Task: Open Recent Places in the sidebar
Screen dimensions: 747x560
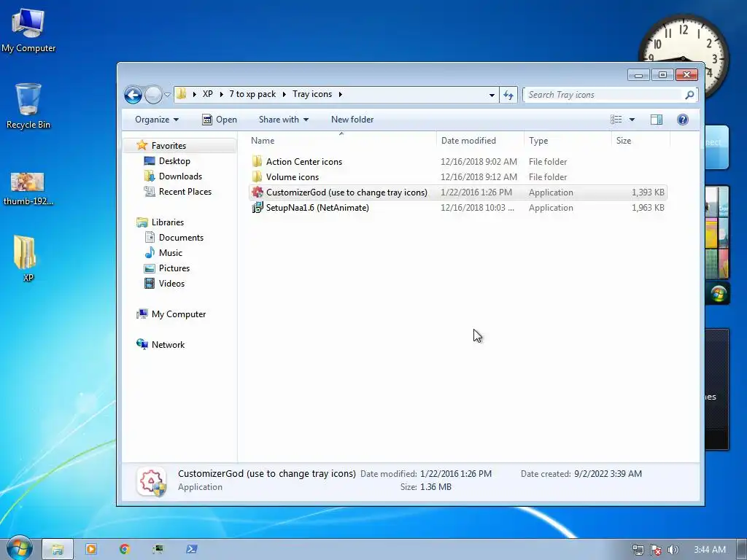Action: click(185, 192)
